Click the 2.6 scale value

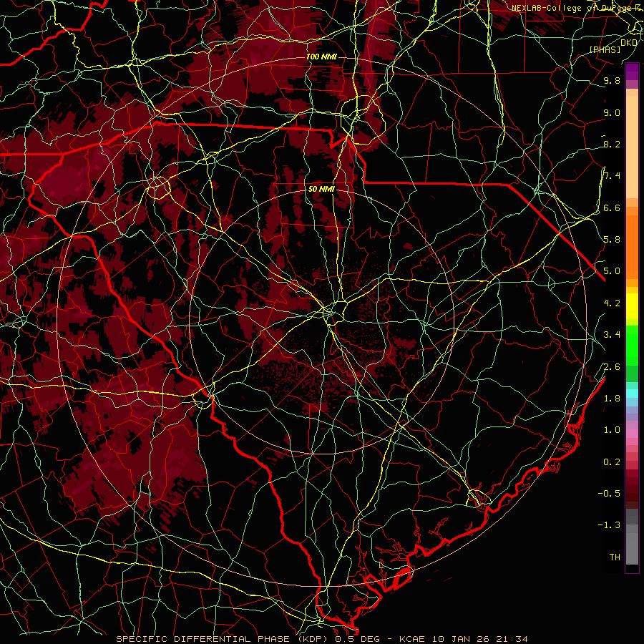tap(612, 367)
